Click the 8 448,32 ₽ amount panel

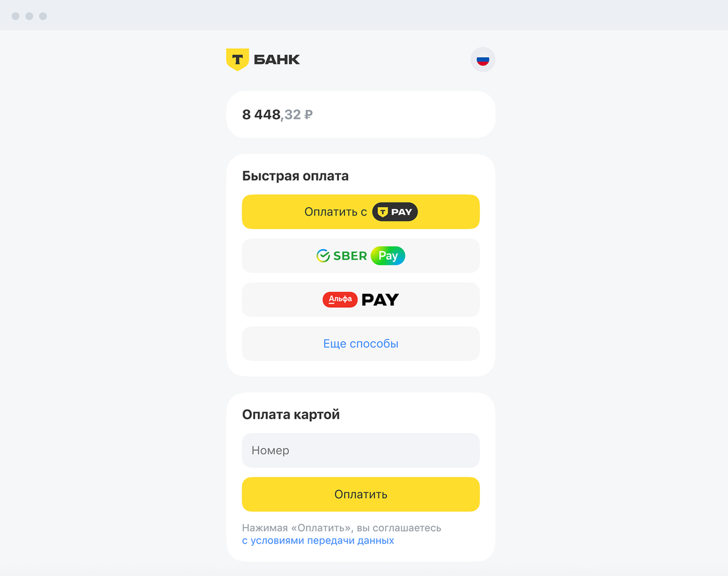(x=361, y=115)
